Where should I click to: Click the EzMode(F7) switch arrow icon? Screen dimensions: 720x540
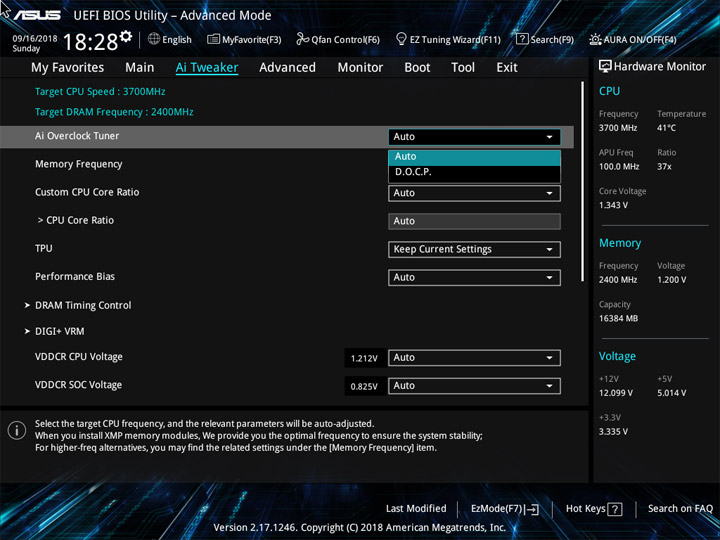(x=532, y=509)
